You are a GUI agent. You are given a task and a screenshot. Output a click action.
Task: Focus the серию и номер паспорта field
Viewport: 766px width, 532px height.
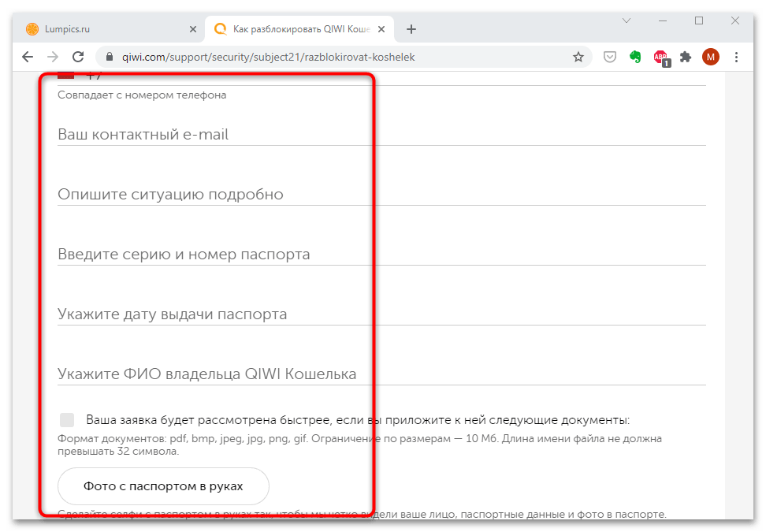tap(381, 254)
